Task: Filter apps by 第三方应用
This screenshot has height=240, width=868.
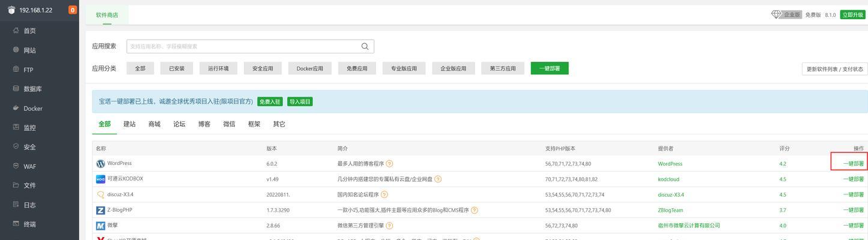Action: coord(503,68)
